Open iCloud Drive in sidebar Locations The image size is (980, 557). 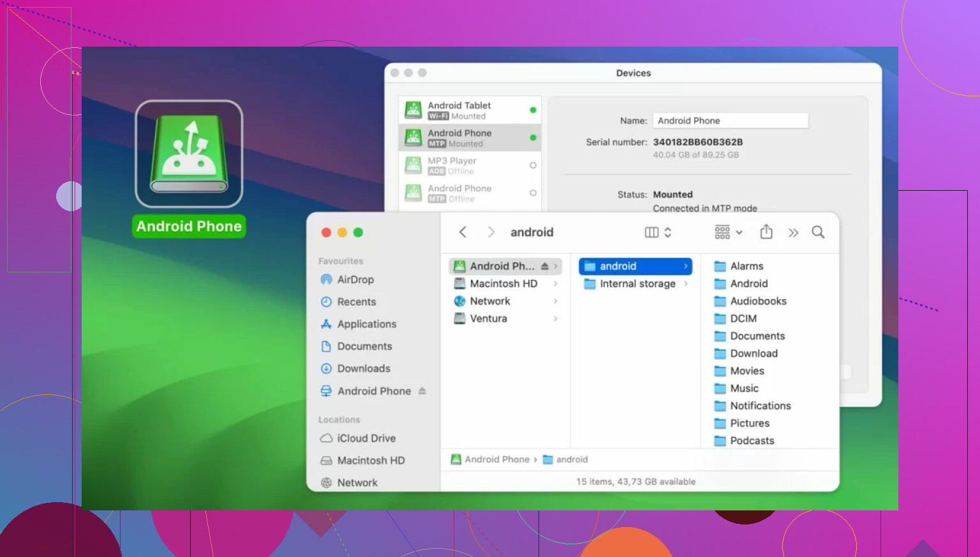click(x=358, y=438)
